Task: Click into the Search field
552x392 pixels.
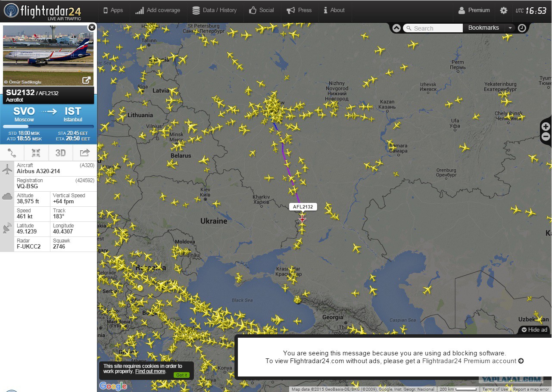Action: 433,28
